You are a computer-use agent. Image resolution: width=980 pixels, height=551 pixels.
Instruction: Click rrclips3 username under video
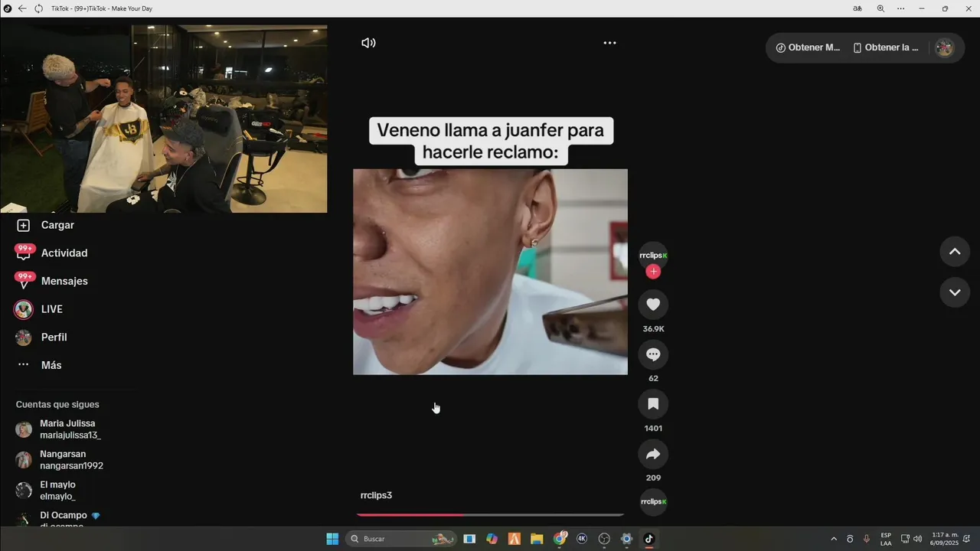click(376, 495)
